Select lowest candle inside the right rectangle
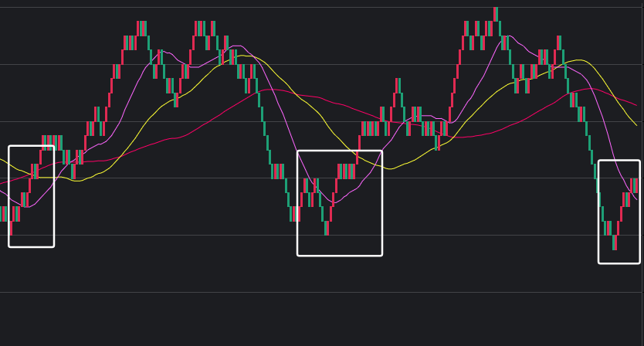644x346 pixels. 615,243
